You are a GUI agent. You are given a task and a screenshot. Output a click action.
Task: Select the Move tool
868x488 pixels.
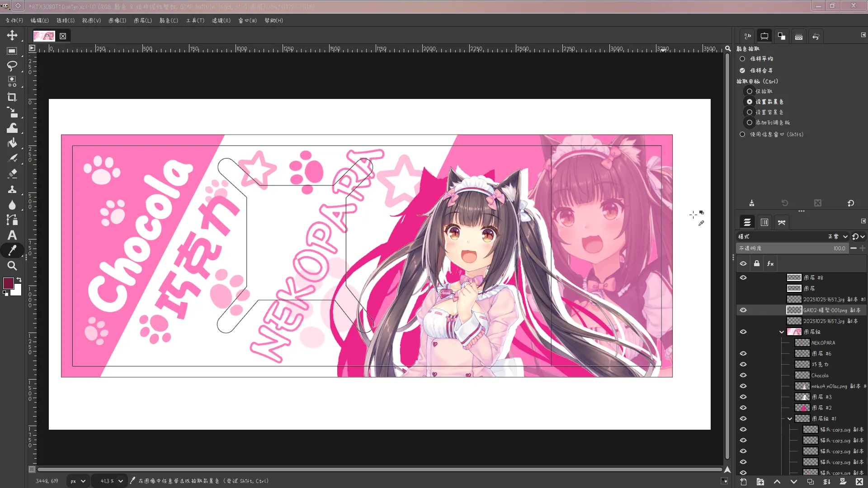tap(12, 35)
